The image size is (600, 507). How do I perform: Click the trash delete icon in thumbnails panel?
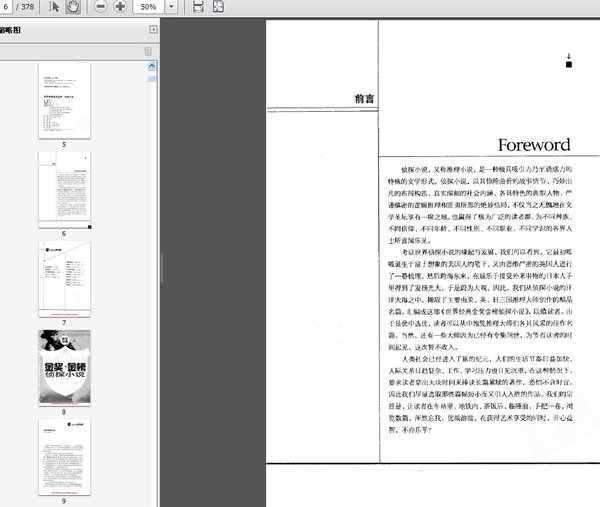click(x=148, y=51)
